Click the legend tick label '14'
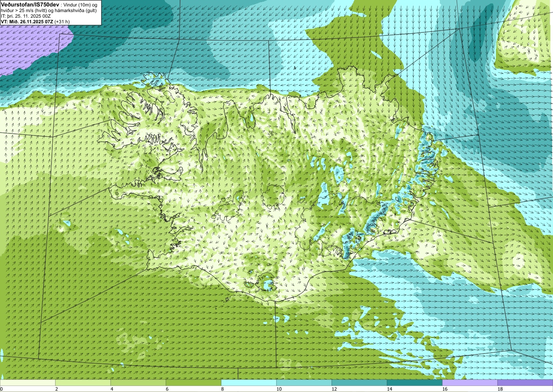553x392 pixels. 390,389
